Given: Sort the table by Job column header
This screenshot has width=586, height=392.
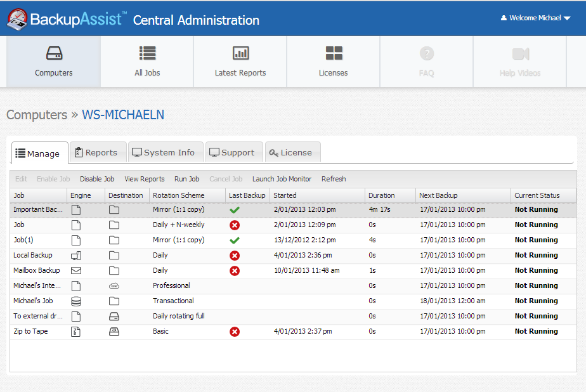Looking at the screenshot, I should [x=39, y=195].
